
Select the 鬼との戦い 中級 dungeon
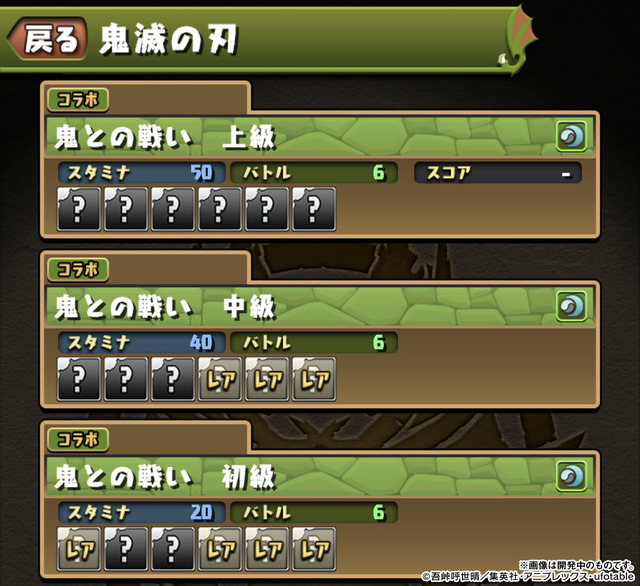pyautogui.click(x=320, y=306)
